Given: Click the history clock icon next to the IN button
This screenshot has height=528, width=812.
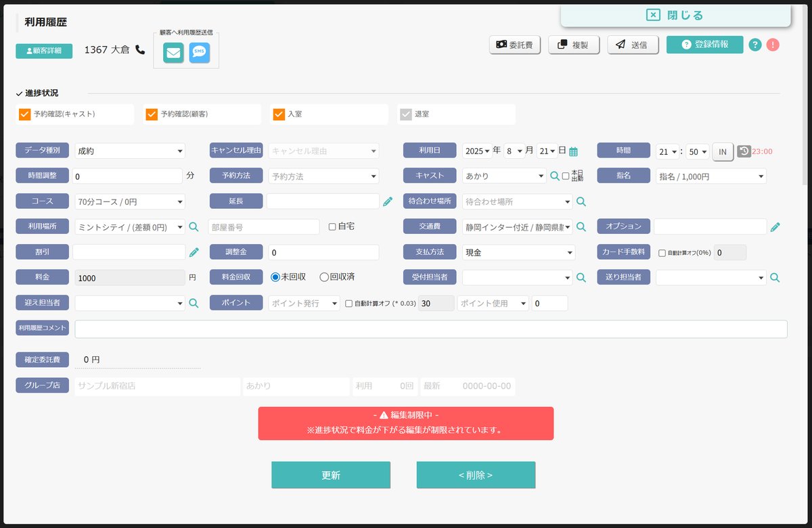Looking at the screenshot, I should click(744, 151).
